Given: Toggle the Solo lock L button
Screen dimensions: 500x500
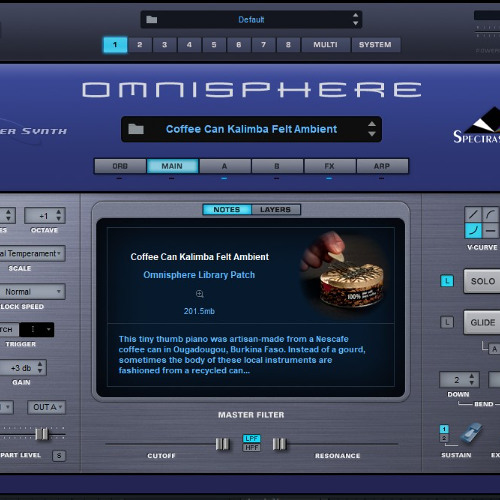Looking at the screenshot, I should click(x=447, y=281).
